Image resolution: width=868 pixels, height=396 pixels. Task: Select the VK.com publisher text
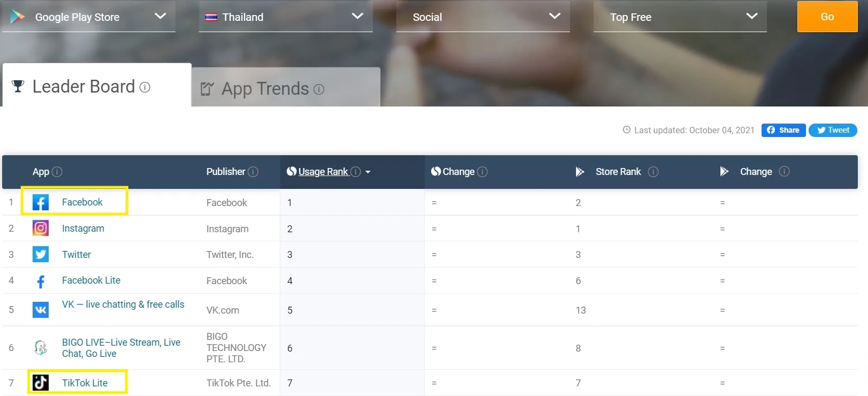222,310
